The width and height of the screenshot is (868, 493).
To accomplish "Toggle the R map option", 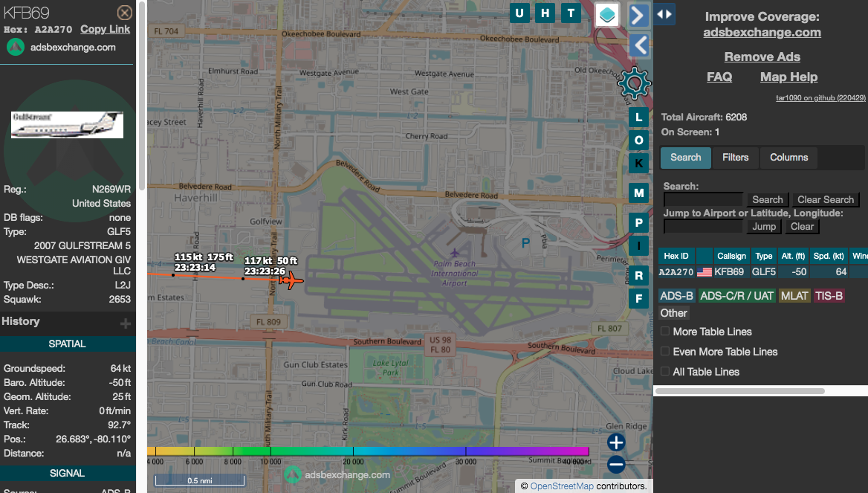I will [x=639, y=275].
